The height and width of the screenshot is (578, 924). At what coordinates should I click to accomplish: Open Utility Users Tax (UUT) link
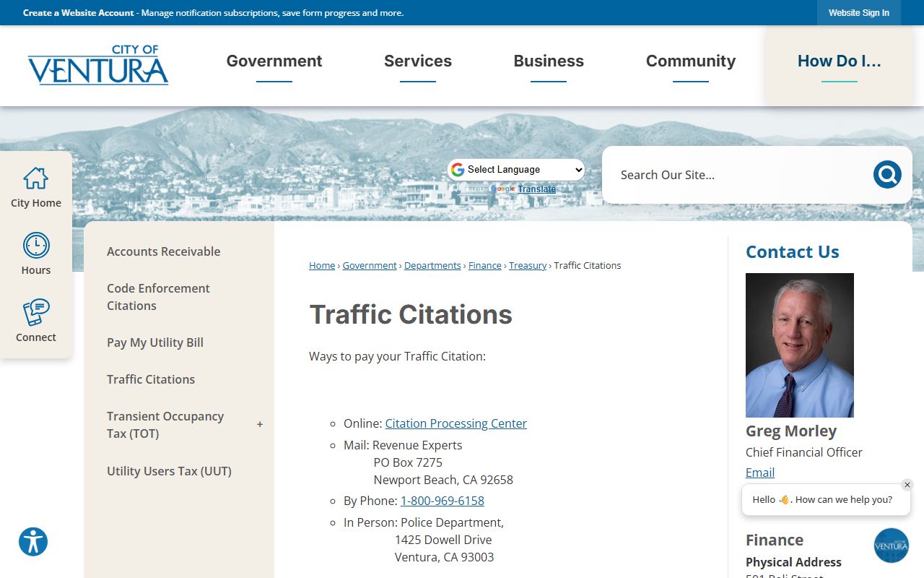(169, 471)
